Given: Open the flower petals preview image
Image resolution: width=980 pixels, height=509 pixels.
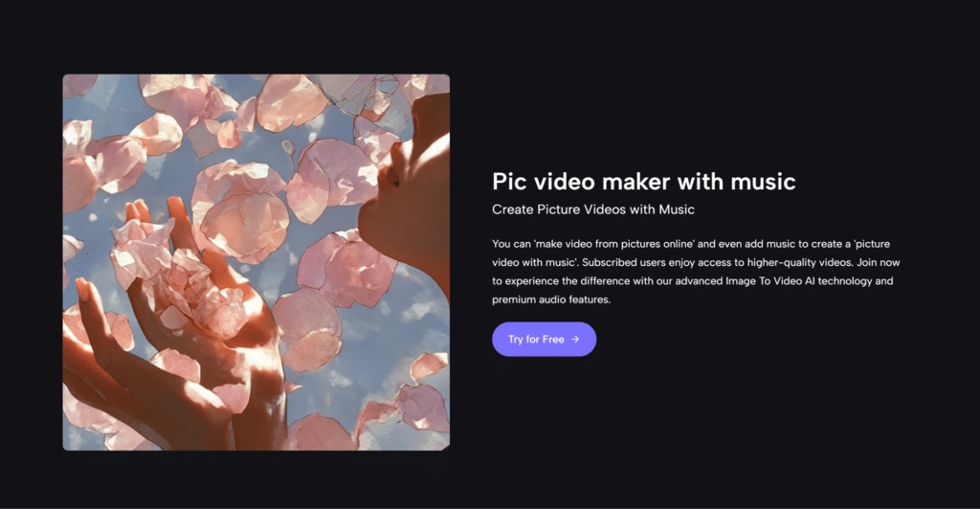Looking at the screenshot, I should coord(256,262).
